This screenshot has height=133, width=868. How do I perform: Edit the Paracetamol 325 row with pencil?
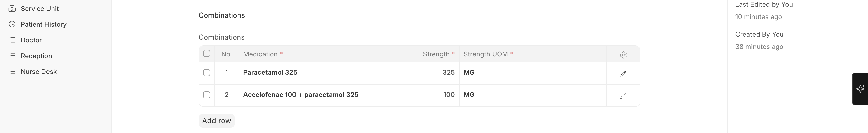pyautogui.click(x=623, y=74)
